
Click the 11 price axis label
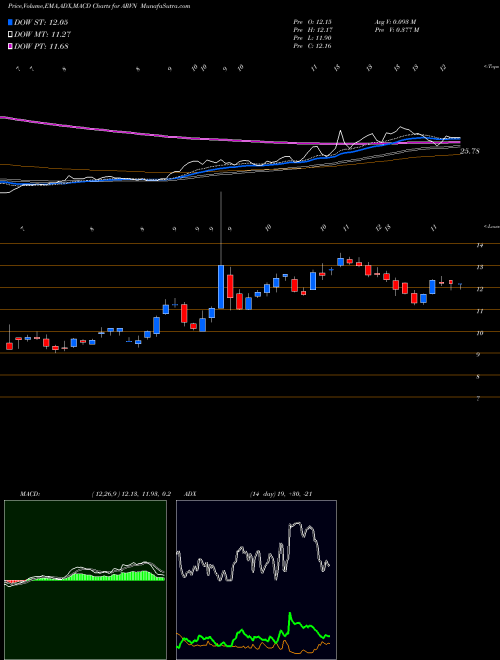(x=479, y=311)
